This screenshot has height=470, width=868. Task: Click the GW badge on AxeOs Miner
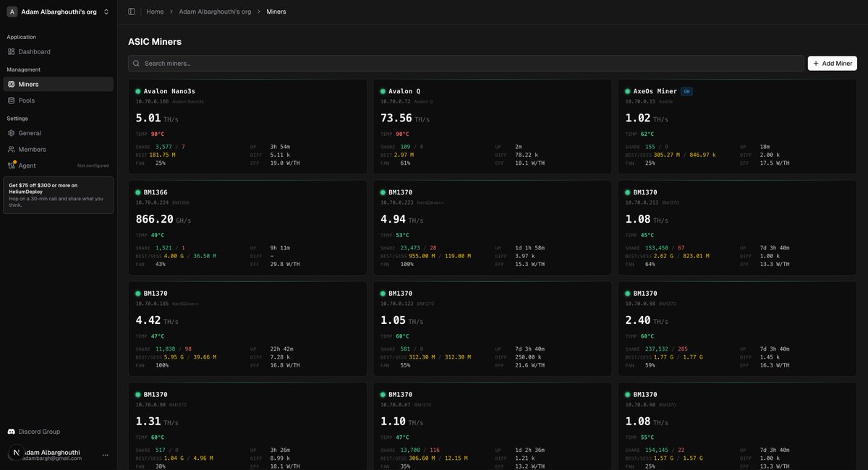tap(686, 92)
